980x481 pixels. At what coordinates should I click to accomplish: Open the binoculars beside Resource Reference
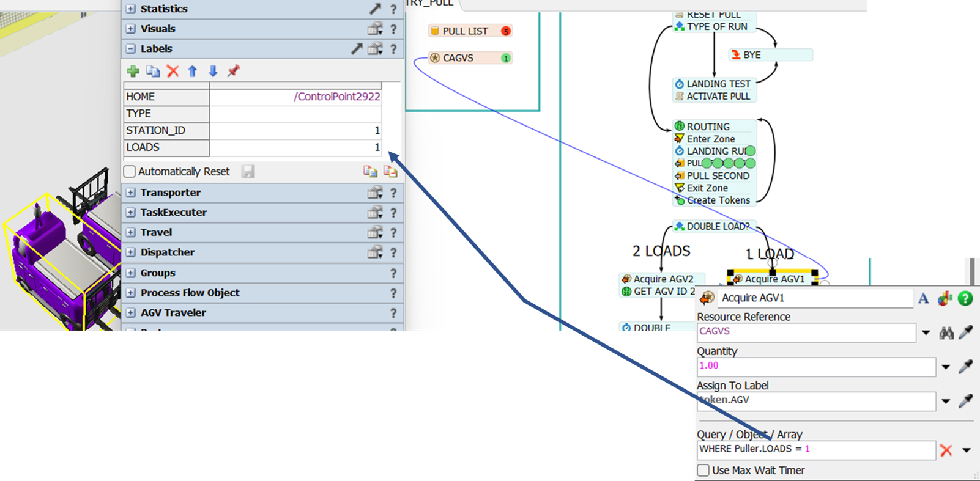pyautogui.click(x=946, y=332)
